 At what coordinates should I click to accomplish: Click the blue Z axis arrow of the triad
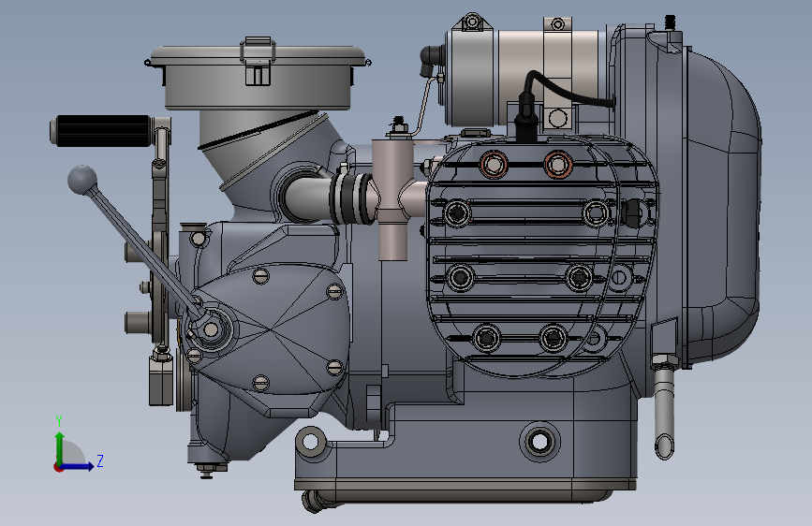coord(78,466)
